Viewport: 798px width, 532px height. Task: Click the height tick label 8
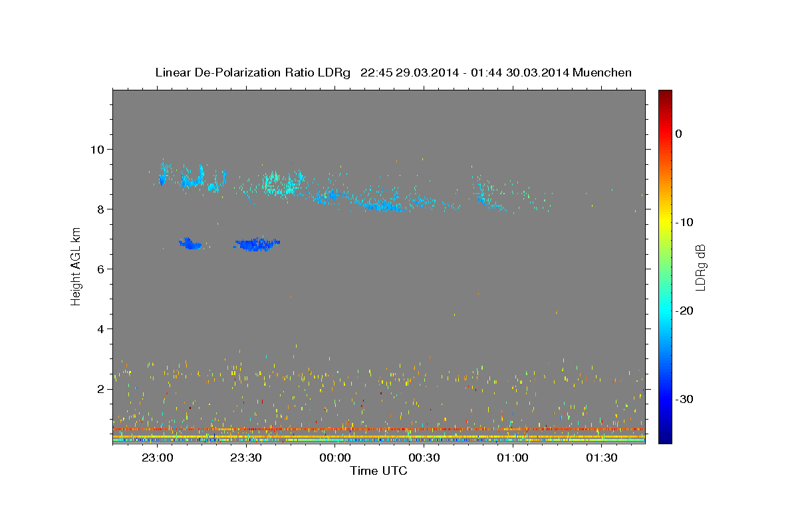point(102,209)
